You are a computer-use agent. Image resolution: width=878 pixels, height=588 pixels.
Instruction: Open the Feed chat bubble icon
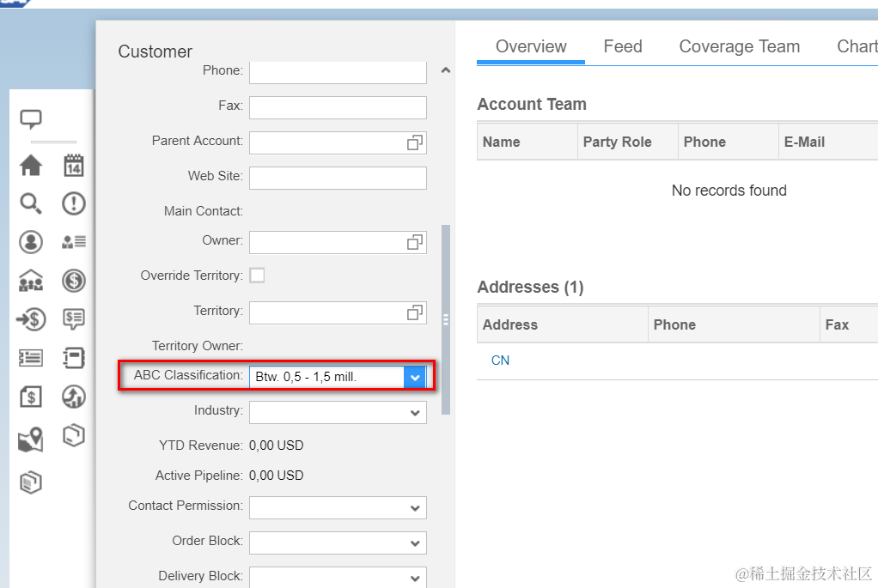click(x=31, y=118)
